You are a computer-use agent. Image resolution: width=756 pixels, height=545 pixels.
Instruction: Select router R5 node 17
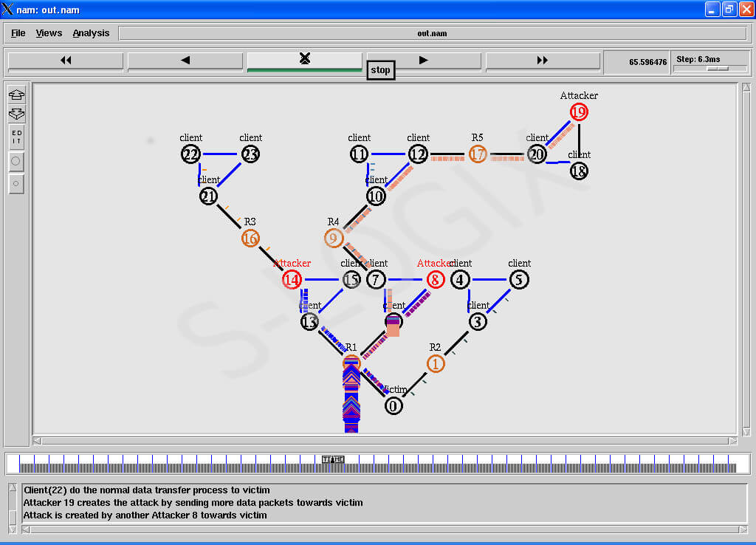(x=478, y=154)
